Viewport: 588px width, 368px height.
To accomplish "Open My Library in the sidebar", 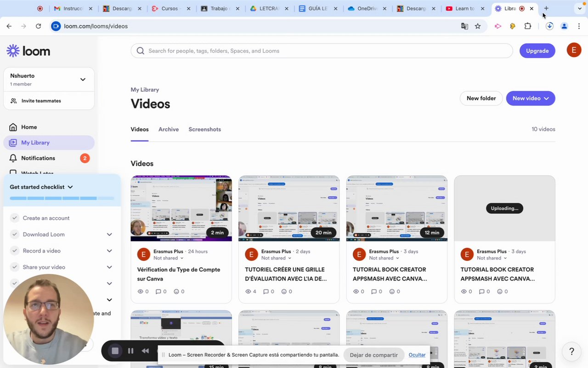I will tap(49, 143).
